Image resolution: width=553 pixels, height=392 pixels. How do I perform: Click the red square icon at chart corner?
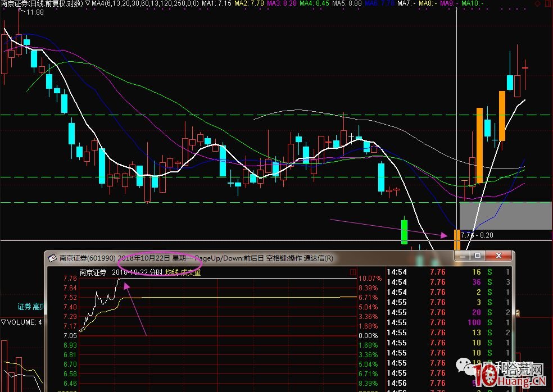pos(548,3)
